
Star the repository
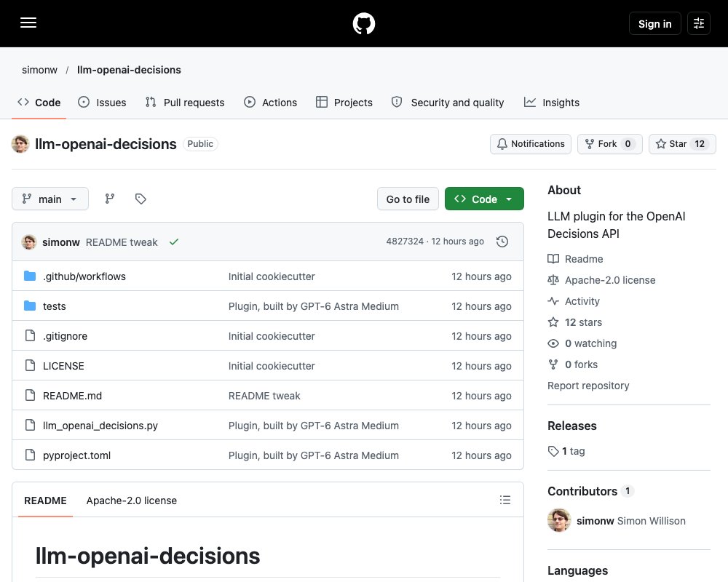point(682,144)
